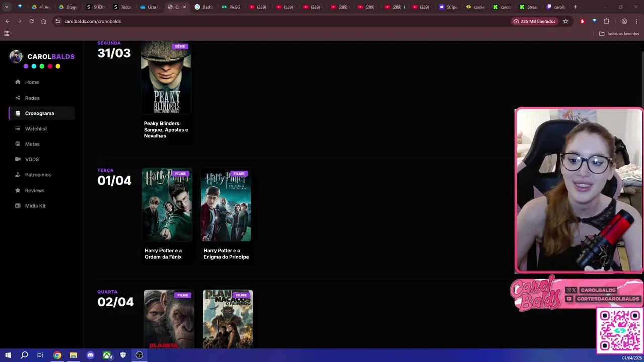644x362 pixels.
Task: Click the address bar URL
Action: (x=93, y=21)
